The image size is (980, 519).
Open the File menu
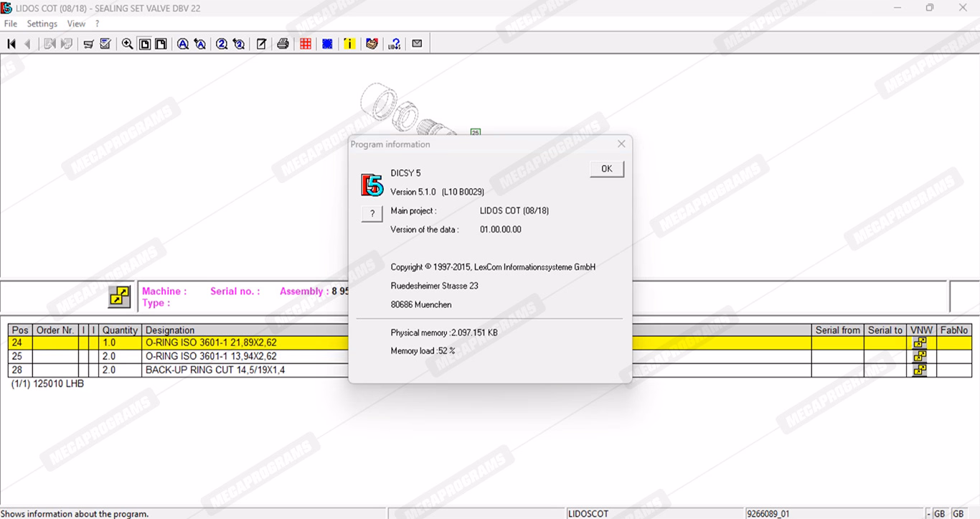point(11,24)
